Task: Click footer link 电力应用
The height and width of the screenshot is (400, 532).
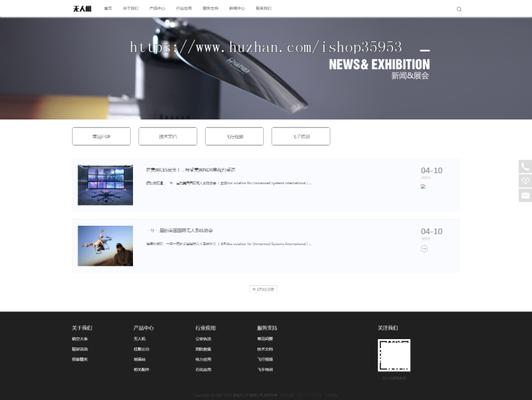Action: (203, 359)
